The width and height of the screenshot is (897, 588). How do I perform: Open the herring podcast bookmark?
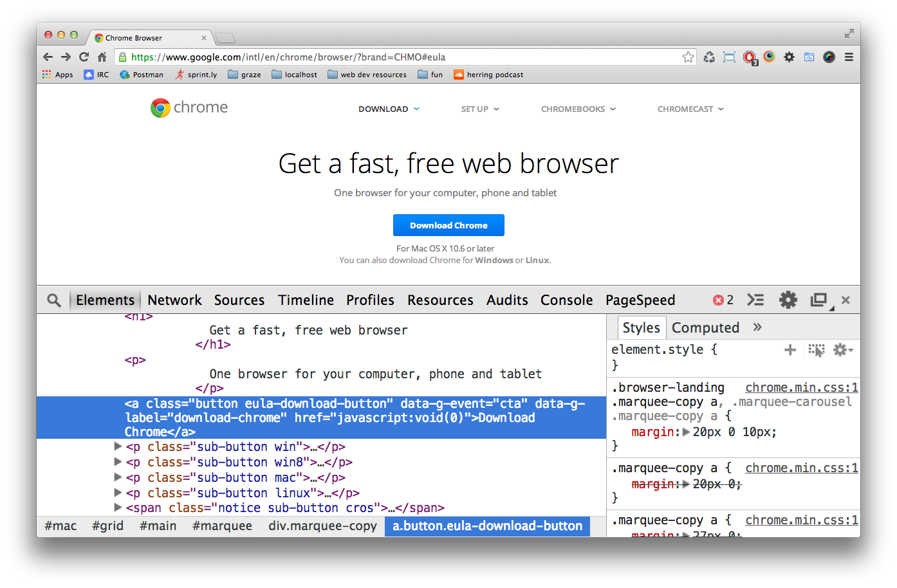[x=488, y=75]
